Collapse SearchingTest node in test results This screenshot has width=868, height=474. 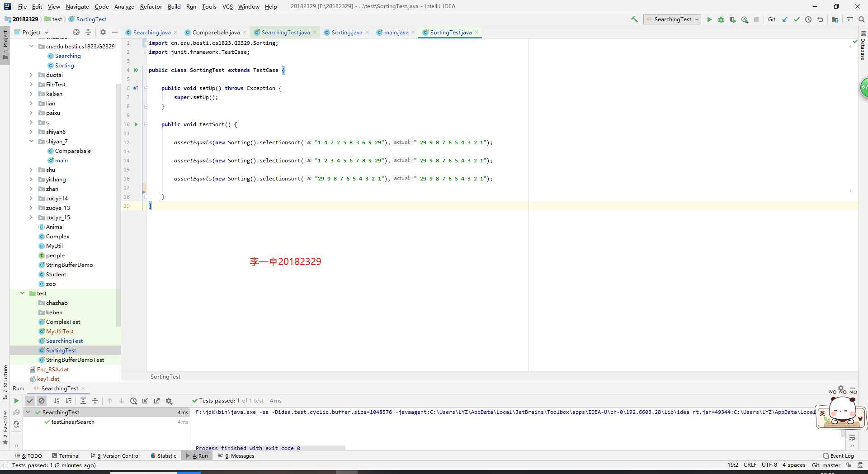[28, 412]
